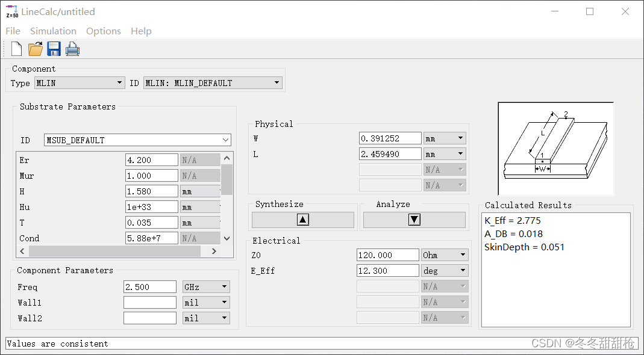Click the Hu value field 1e+33
This screenshot has height=355, width=644.
click(x=152, y=207)
